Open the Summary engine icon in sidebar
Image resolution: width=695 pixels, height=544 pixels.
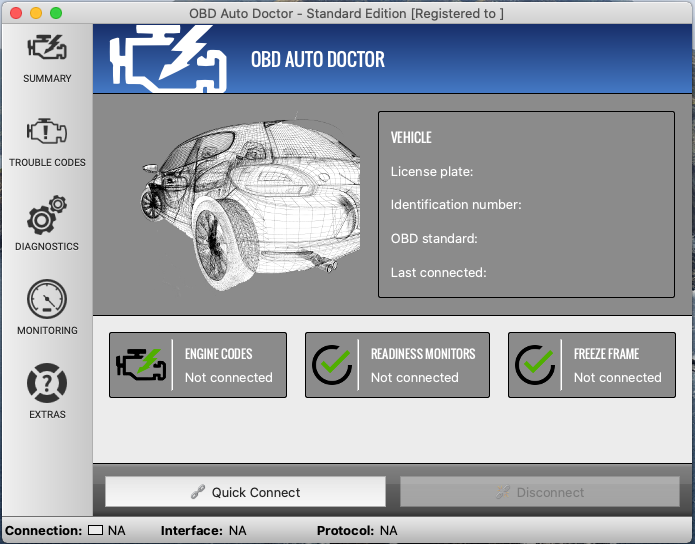pyautogui.click(x=47, y=48)
